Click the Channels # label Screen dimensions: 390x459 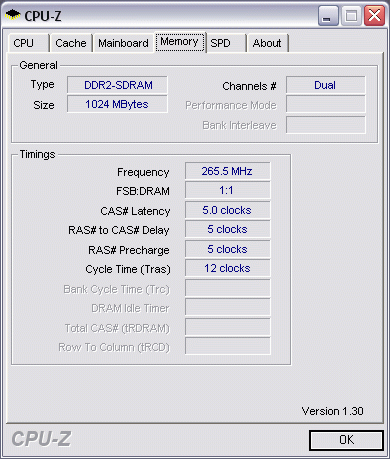249,86
